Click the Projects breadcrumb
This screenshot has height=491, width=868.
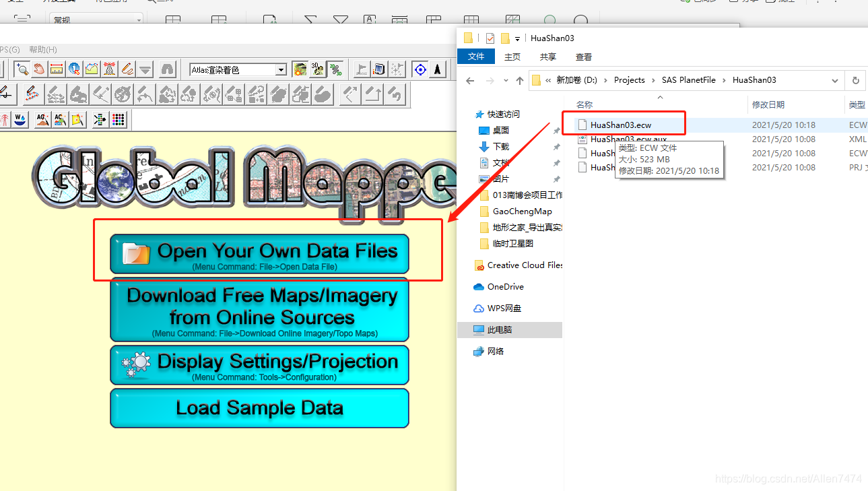click(630, 80)
